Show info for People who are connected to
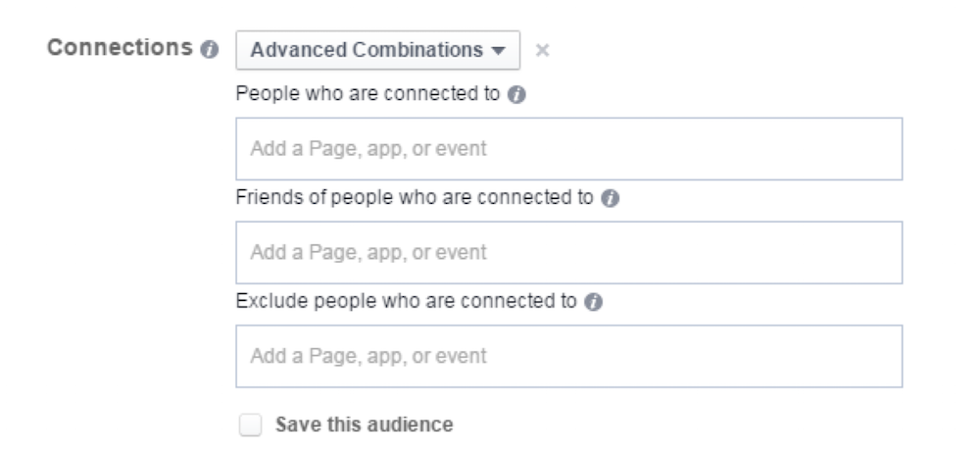This screenshot has width=980, height=455. (516, 95)
